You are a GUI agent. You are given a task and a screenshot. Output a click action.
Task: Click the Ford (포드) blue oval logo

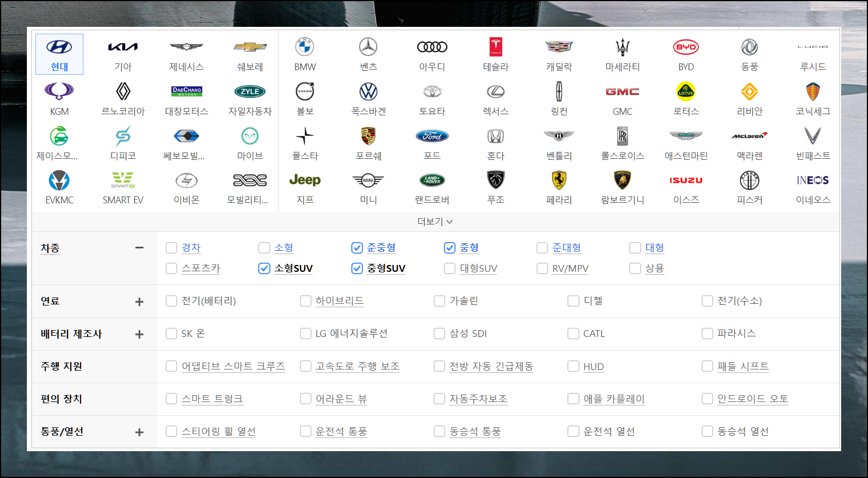(x=432, y=136)
